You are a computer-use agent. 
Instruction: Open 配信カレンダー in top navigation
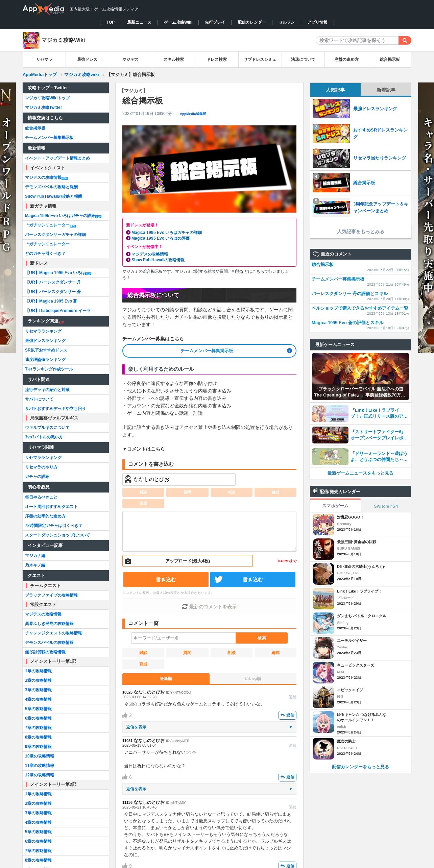[x=252, y=22]
